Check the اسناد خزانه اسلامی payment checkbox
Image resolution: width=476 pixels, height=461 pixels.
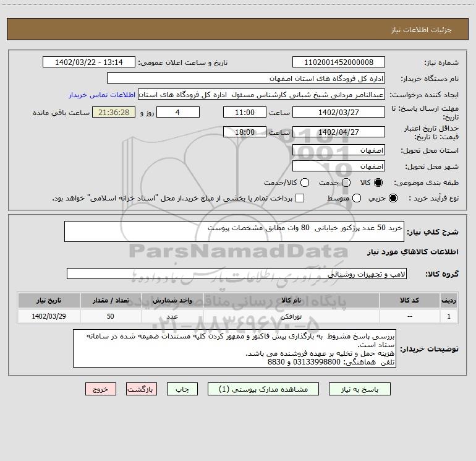(x=300, y=198)
